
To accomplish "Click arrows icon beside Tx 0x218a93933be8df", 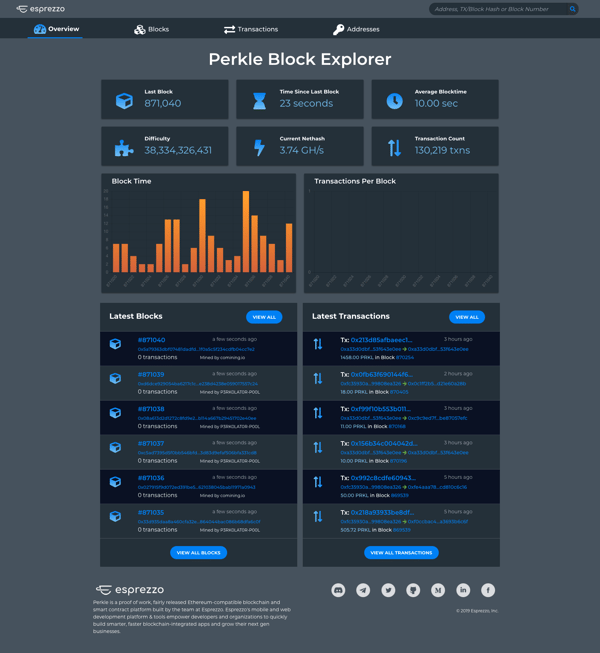I will 318,516.
